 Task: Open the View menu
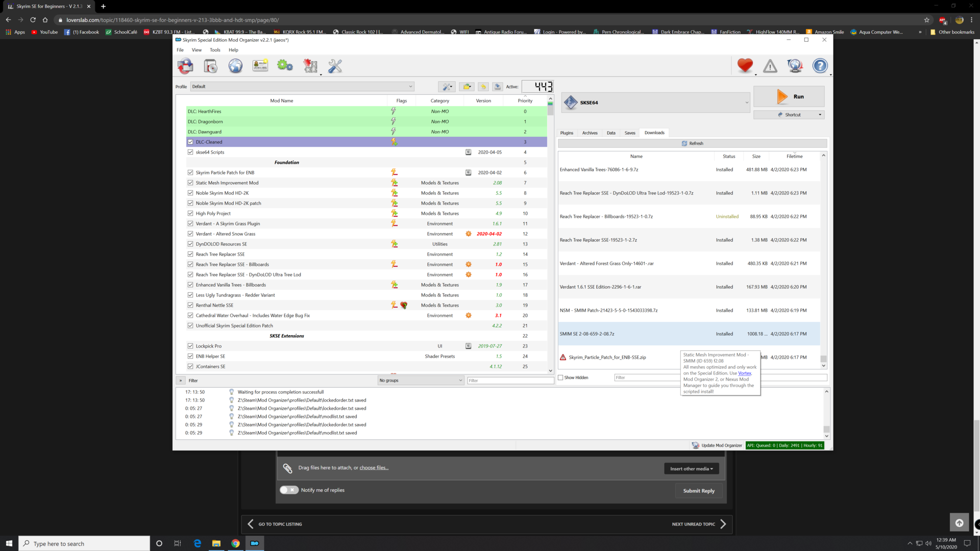(x=197, y=50)
